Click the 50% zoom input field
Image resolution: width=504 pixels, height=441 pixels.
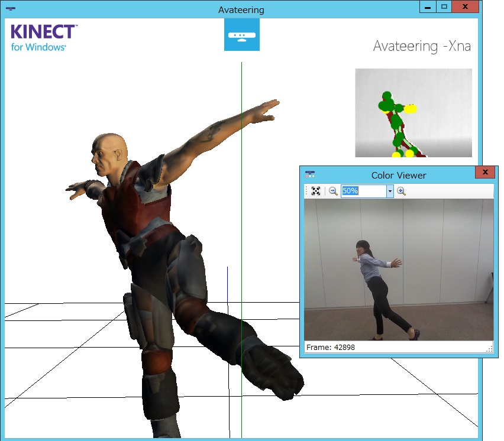pyautogui.click(x=364, y=191)
